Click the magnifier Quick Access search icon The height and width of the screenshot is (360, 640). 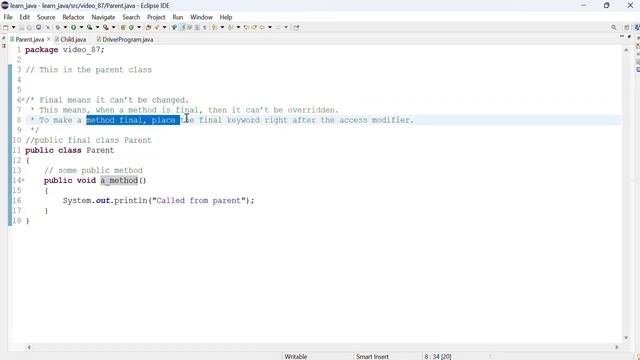pyautogui.click(x=613, y=27)
